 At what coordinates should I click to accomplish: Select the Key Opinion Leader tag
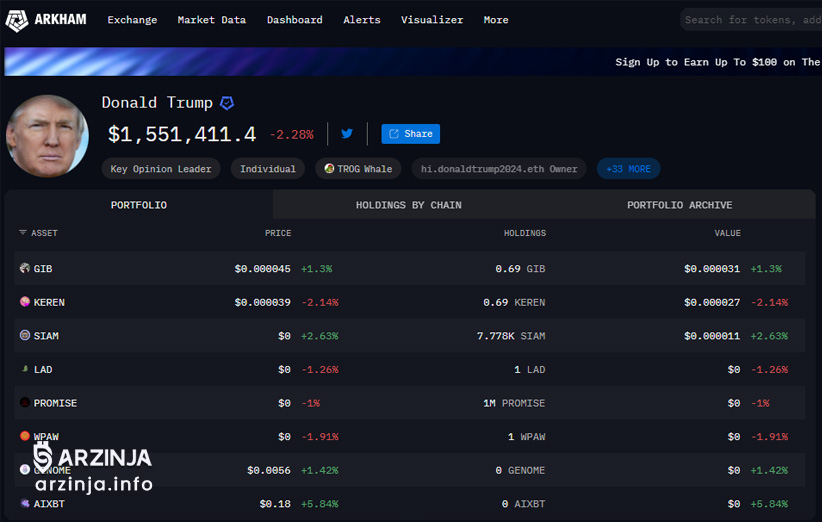(161, 169)
